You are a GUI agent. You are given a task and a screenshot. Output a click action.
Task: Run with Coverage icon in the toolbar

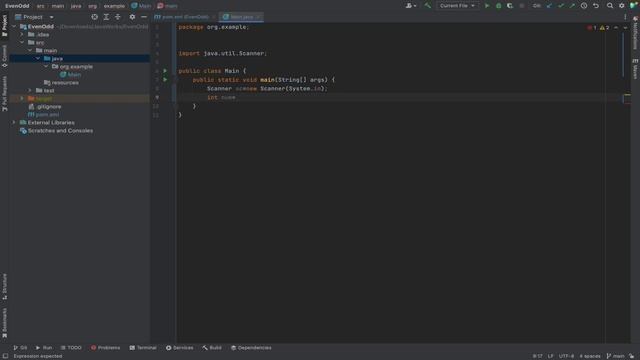pos(510,6)
